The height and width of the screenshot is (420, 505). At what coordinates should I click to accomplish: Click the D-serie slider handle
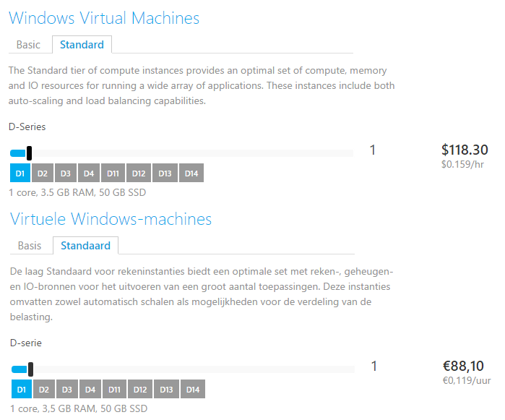(x=30, y=369)
